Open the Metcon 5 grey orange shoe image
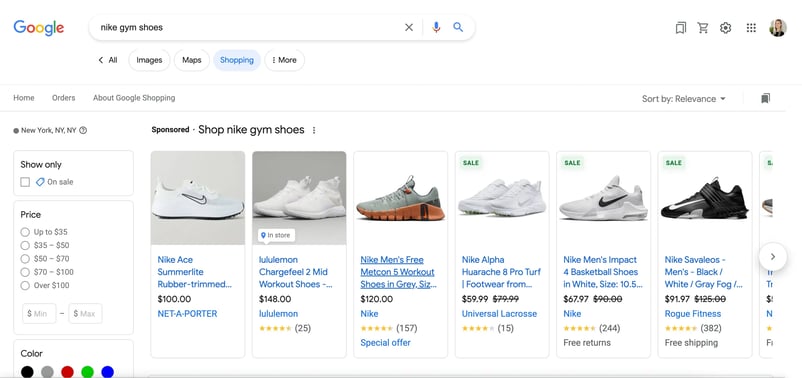Viewport: 802px width, 378px height. (400, 198)
